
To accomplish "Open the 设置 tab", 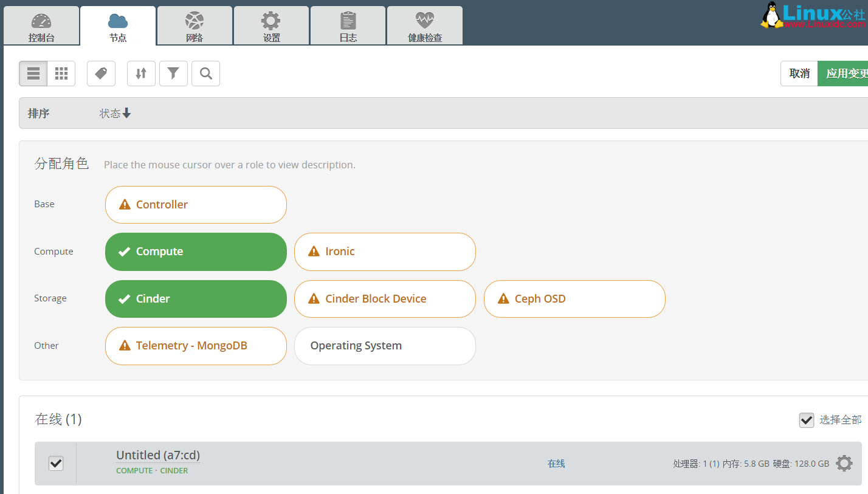I will (x=271, y=26).
